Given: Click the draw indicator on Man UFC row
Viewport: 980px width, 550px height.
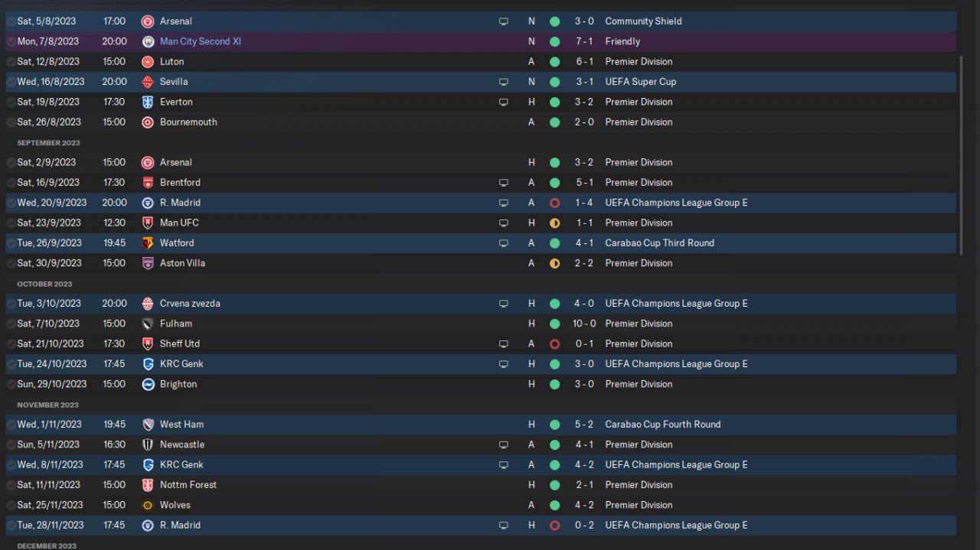Looking at the screenshot, I should click(554, 223).
